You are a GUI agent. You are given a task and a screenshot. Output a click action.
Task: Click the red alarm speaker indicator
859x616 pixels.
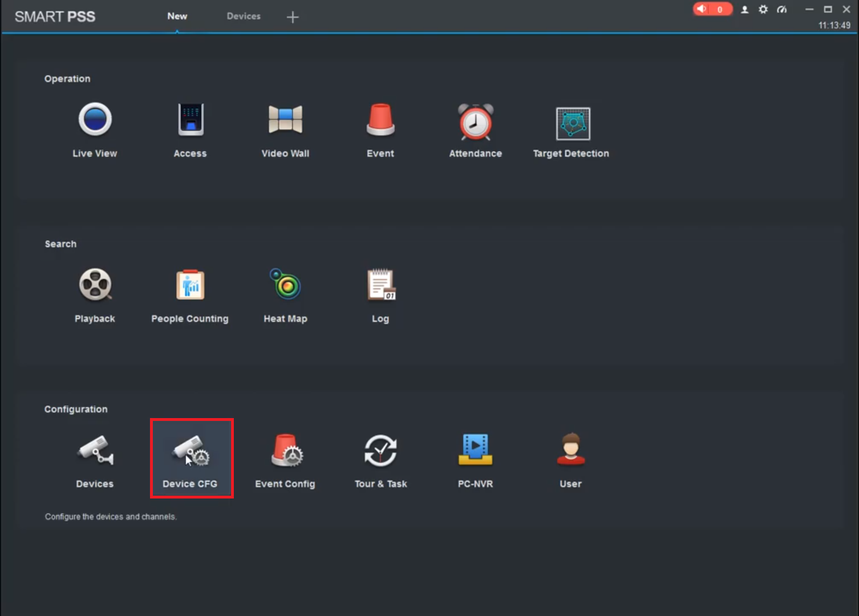coord(712,9)
